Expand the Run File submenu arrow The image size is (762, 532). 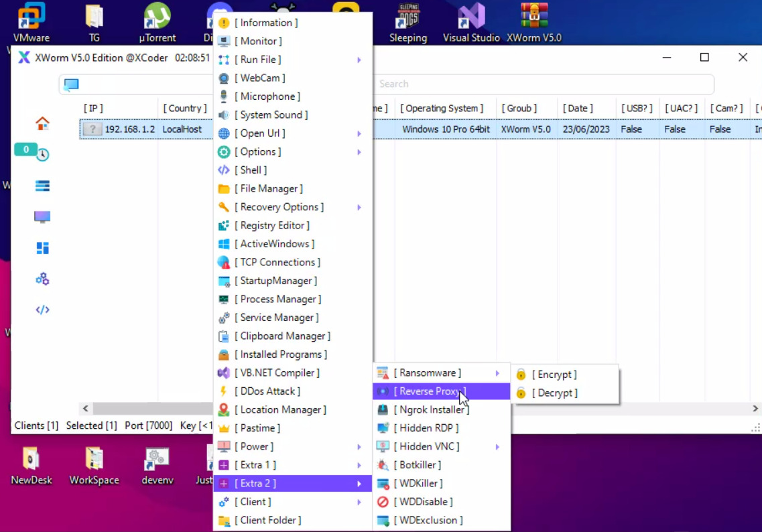tap(359, 60)
